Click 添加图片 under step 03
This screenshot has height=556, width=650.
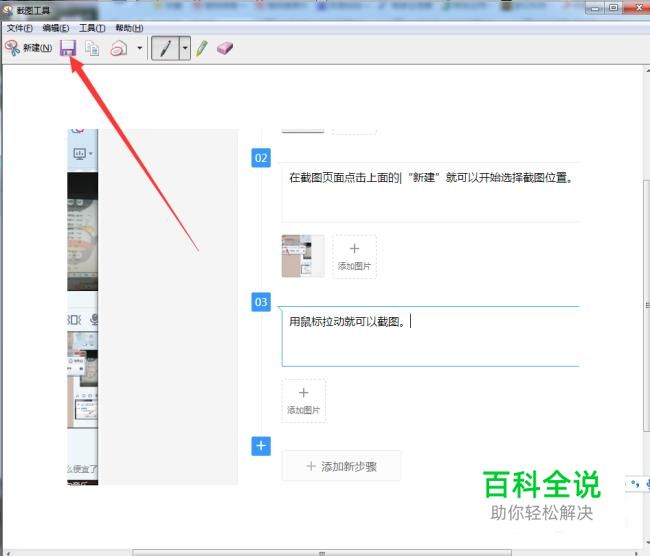303,400
